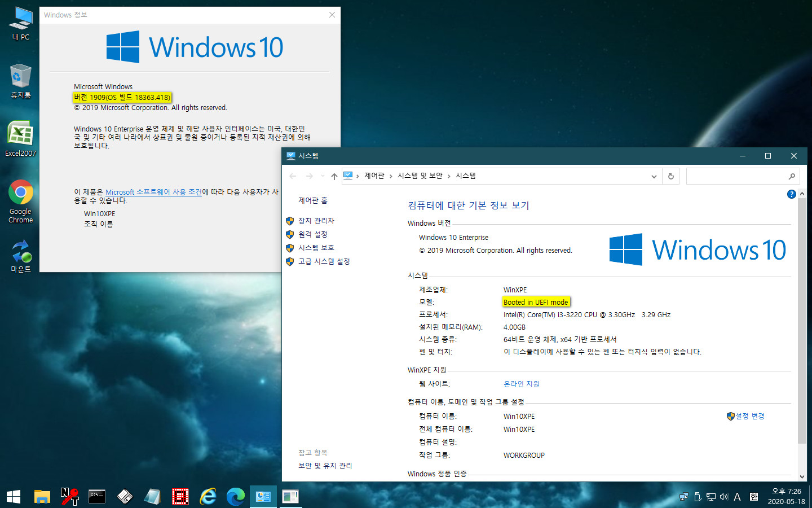812x508 pixels.
Task: Toggle the 한 Korean IME indicator
Action: tap(754, 497)
